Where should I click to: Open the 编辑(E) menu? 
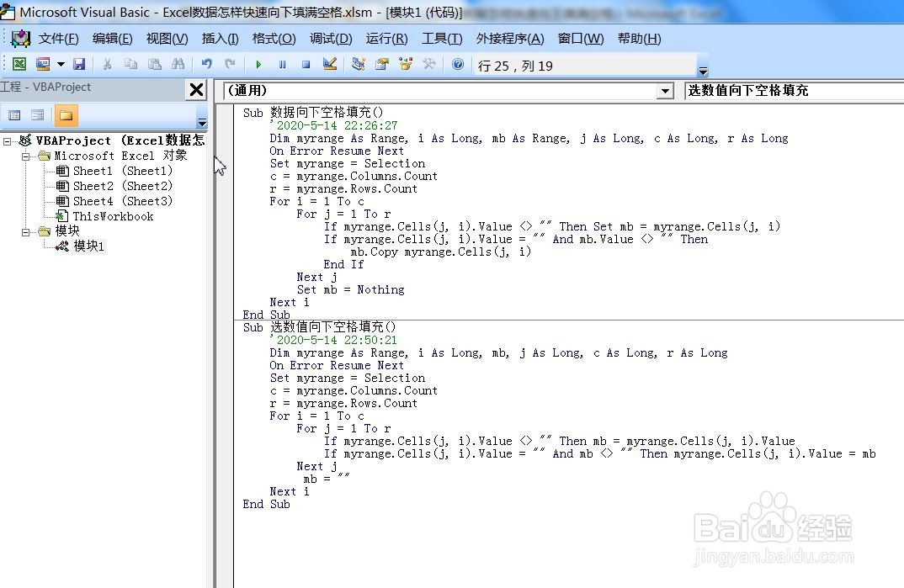coord(113,39)
